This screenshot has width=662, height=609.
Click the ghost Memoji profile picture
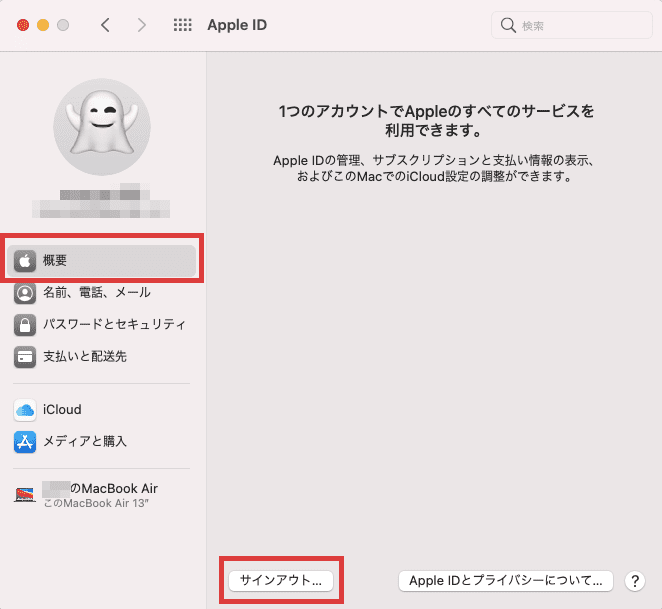[x=102, y=127]
